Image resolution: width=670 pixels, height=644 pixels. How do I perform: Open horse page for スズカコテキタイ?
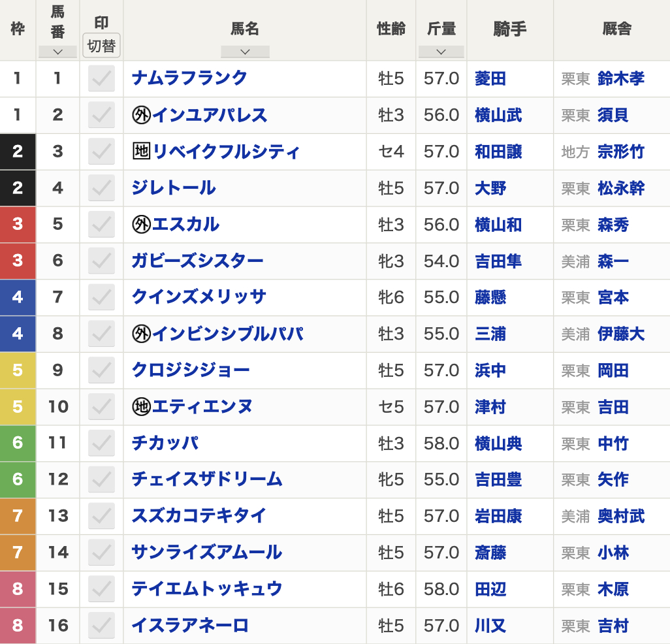coord(199,516)
